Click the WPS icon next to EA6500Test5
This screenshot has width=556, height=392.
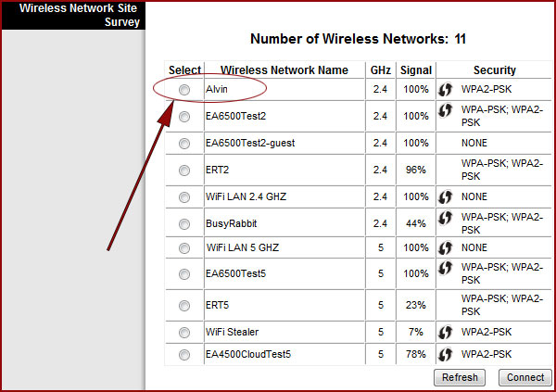click(x=445, y=269)
